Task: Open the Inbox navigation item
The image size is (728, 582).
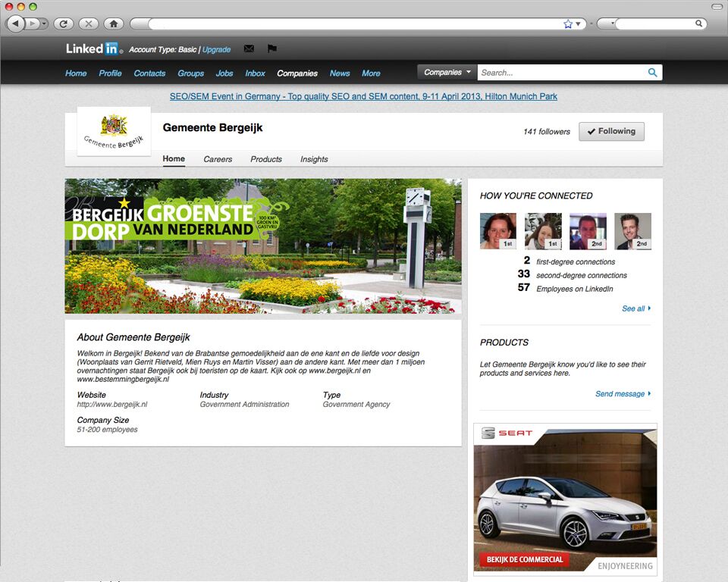Action: point(255,74)
